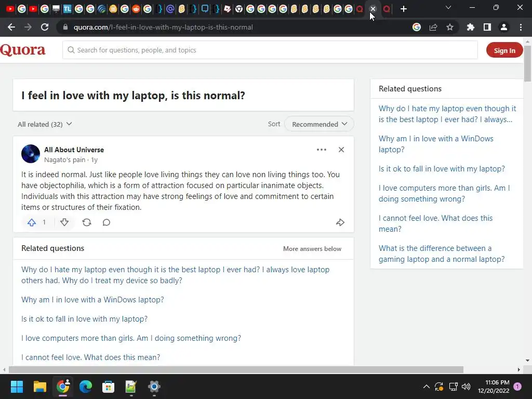Reload the page with the refresh icon

click(45, 27)
